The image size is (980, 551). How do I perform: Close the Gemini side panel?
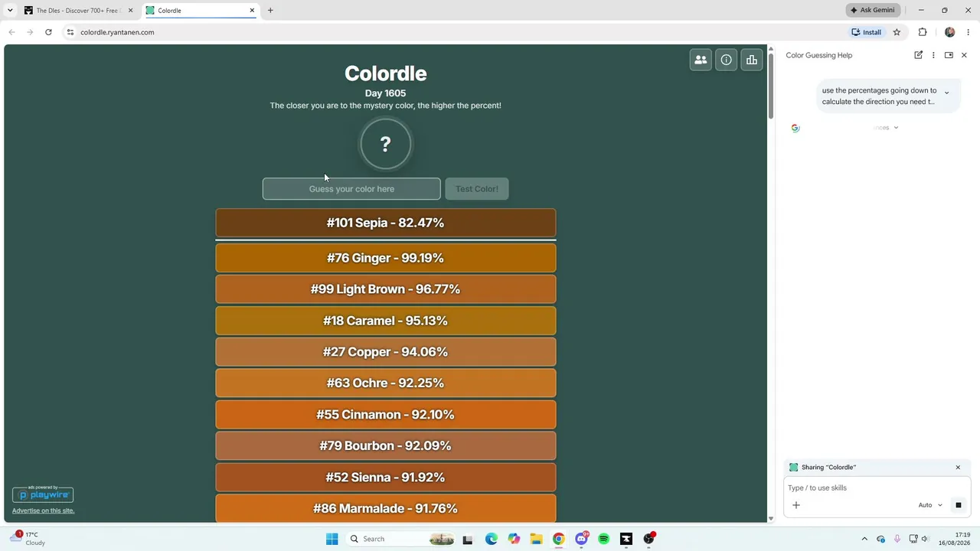(x=964, y=55)
